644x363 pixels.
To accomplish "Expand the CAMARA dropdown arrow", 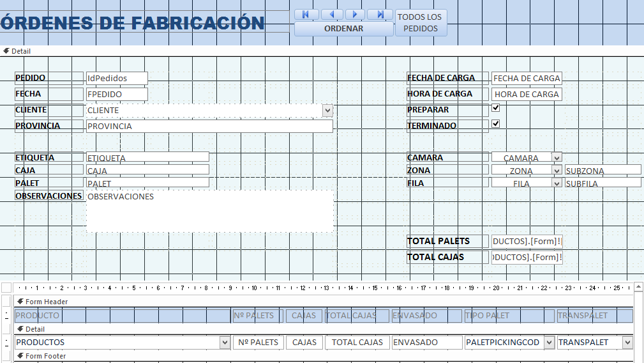I will point(557,158).
